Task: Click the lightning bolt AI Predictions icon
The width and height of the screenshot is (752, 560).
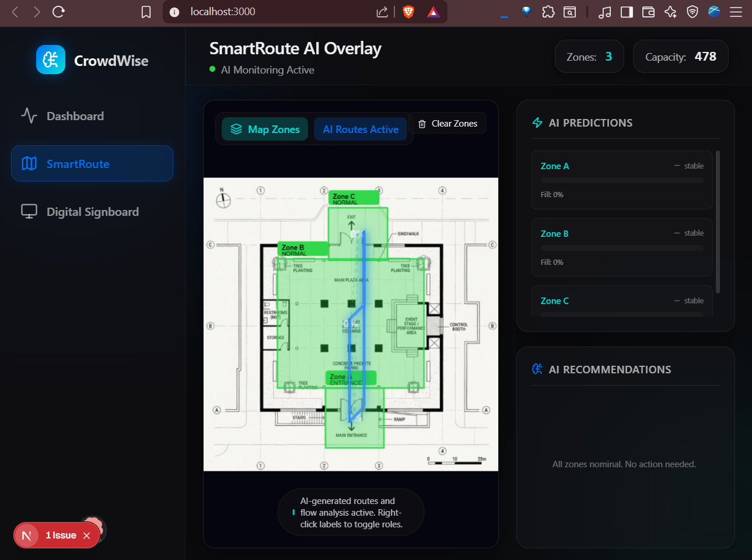Action: pos(537,123)
